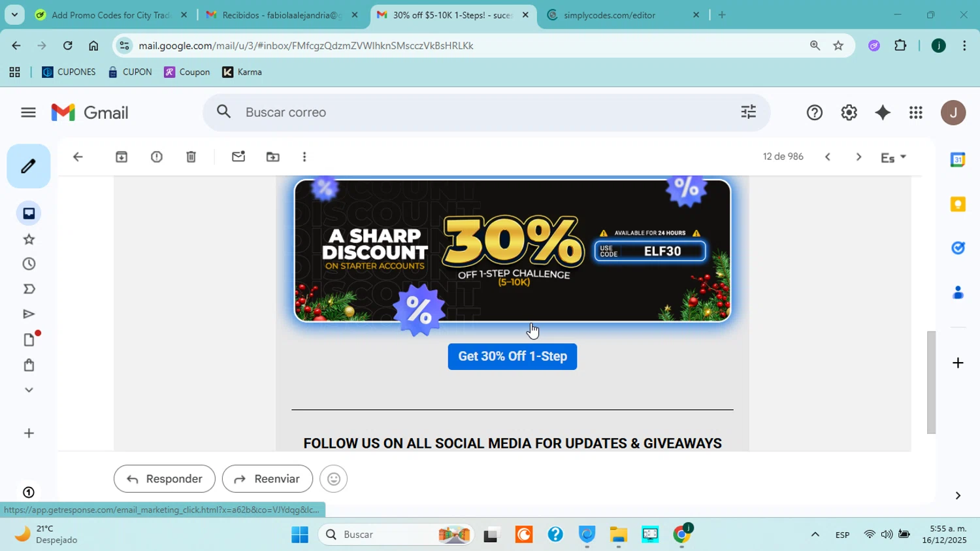Open Contacts side panel

(x=958, y=292)
